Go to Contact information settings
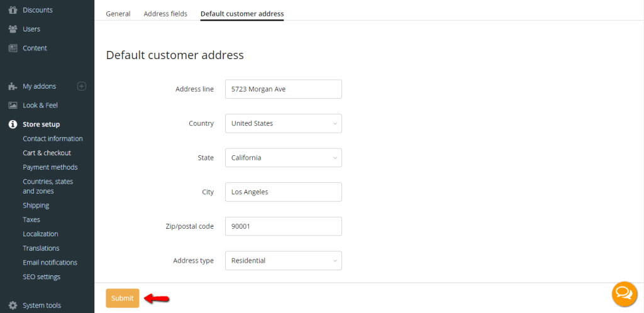 pyautogui.click(x=53, y=139)
